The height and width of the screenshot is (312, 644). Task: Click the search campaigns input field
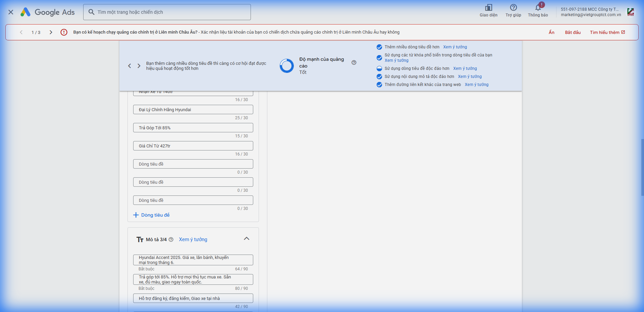(x=171, y=12)
